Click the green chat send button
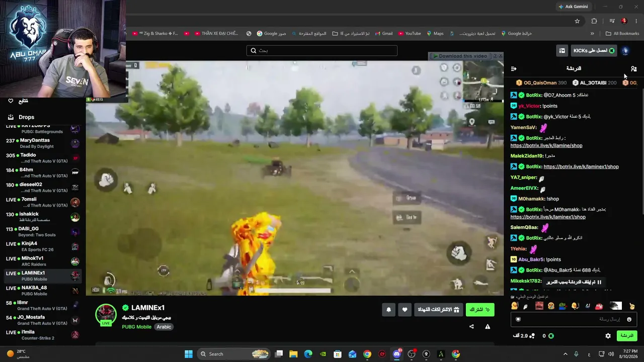Viewport: 644px width, 362px height. [x=627, y=336]
